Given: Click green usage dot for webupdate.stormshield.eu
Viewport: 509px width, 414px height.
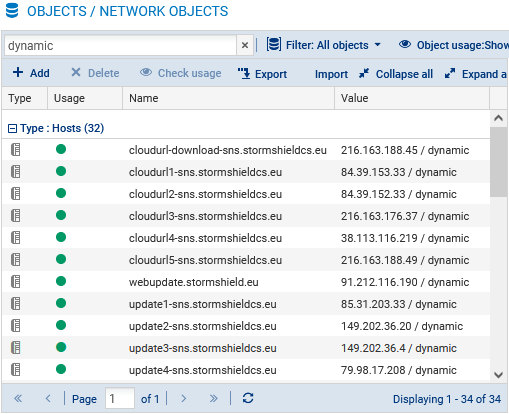Looking at the screenshot, I should click(x=61, y=281).
